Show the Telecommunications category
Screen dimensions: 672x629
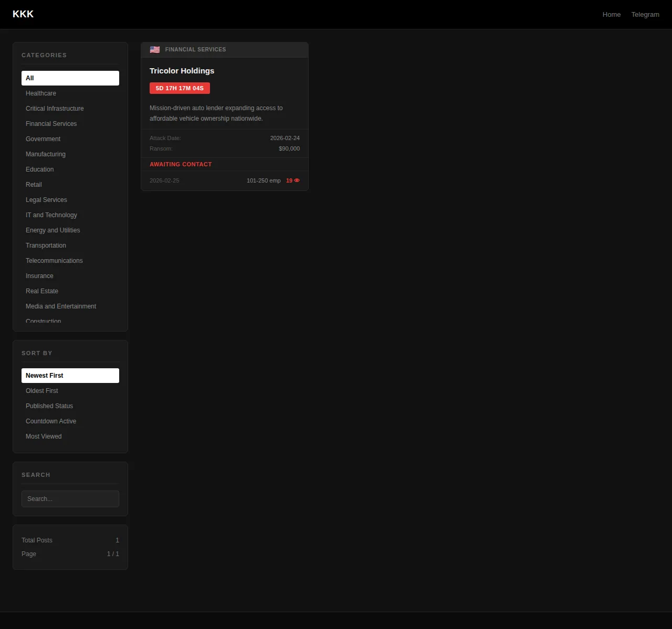(x=54, y=261)
